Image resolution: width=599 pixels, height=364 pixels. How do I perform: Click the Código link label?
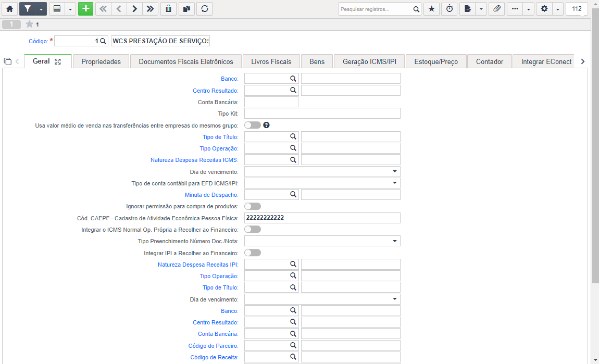[x=38, y=41]
